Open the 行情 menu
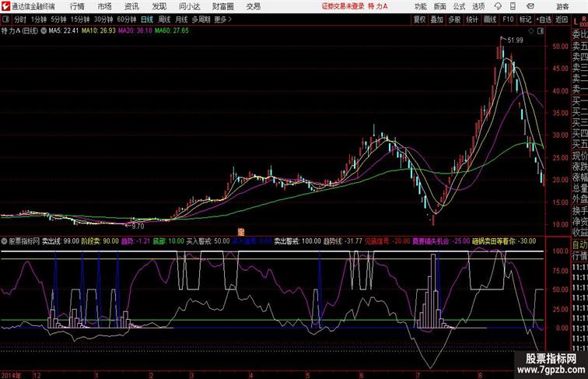 point(77,6)
